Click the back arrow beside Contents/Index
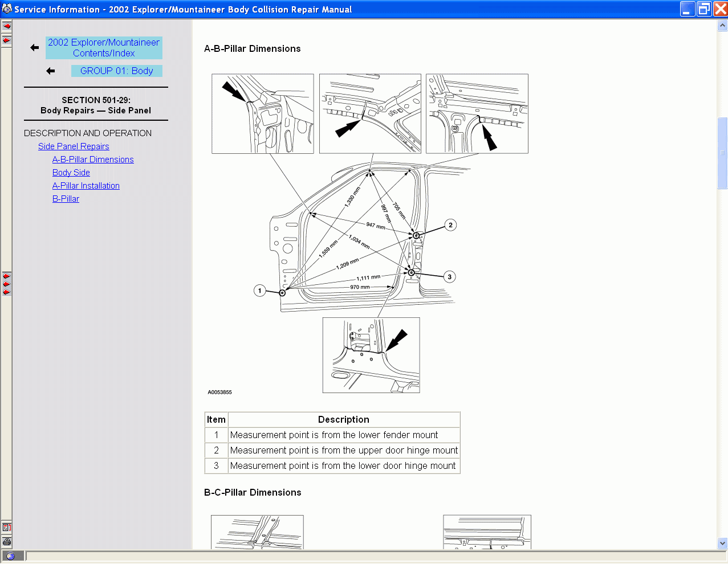This screenshot has height=564, width=728. [x=35, y=48]
